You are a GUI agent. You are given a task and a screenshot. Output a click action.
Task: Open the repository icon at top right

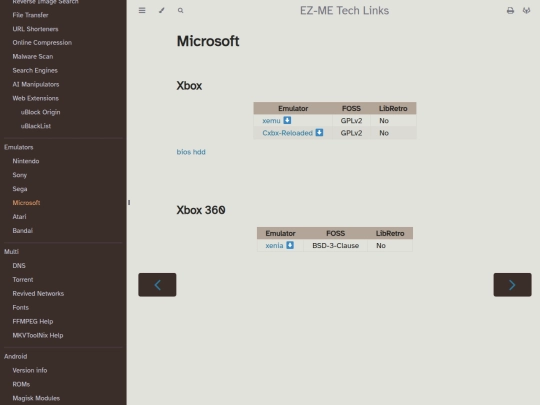[x=526, y=11]
